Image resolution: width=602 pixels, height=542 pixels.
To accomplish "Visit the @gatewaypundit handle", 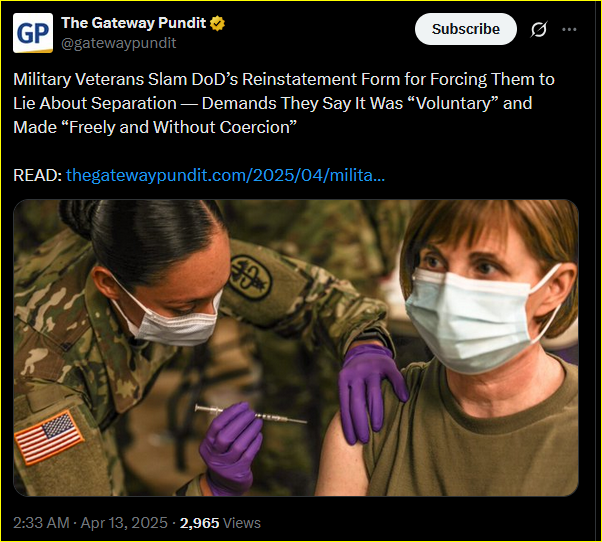I will click(x=119, y=43).
